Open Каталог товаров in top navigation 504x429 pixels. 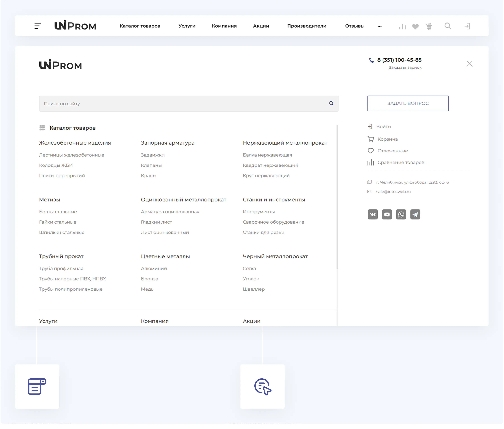[x=140, y=26]
